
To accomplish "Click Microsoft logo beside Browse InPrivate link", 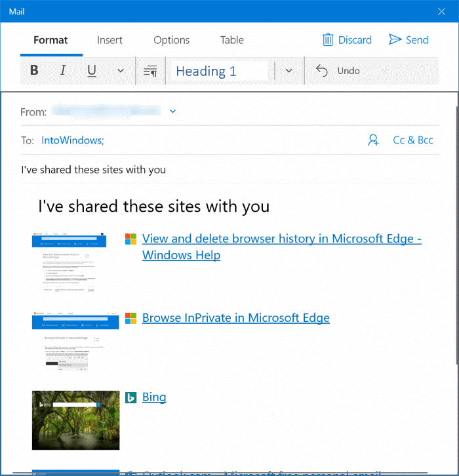I will click(131, 318).
